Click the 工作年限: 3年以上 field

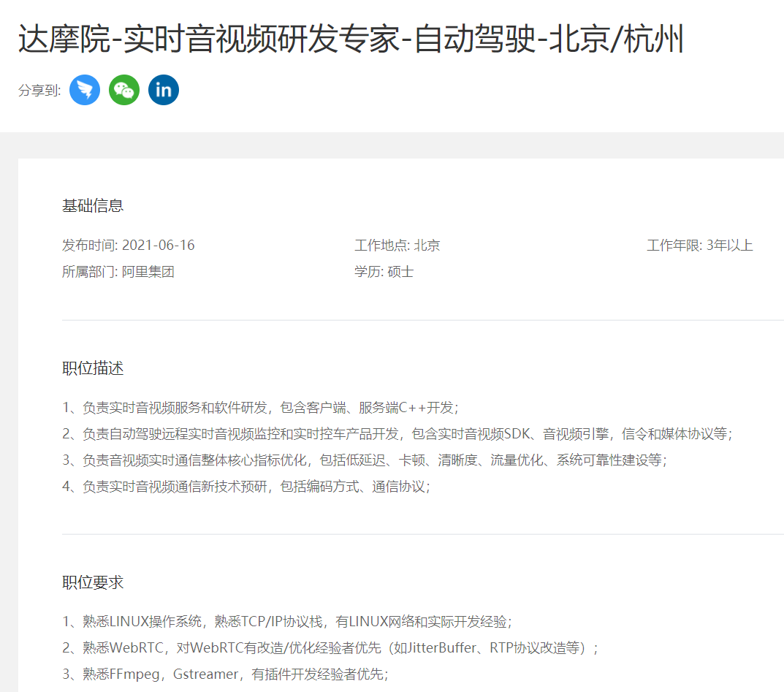[699, 245]
